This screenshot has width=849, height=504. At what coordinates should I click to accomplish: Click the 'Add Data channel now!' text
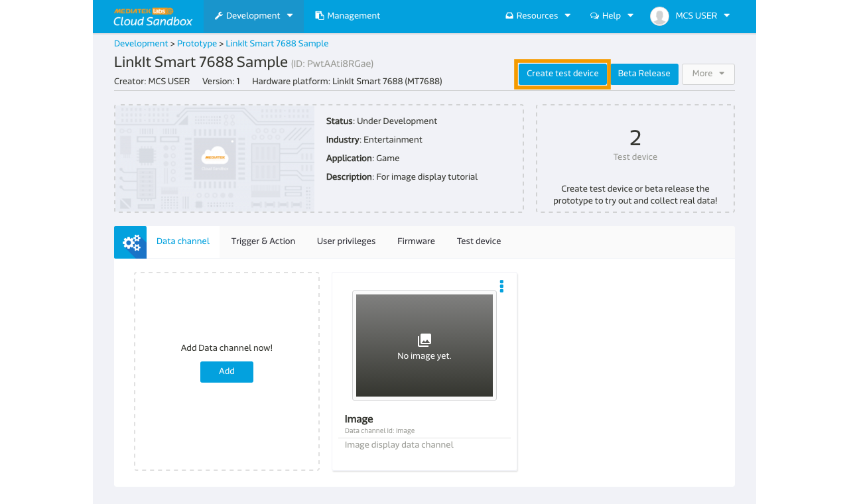tap(227, 347)
